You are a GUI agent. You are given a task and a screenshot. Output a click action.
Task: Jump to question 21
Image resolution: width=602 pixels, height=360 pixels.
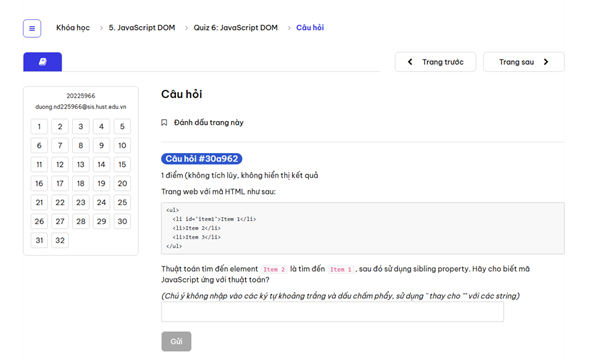tap(39, 202)
